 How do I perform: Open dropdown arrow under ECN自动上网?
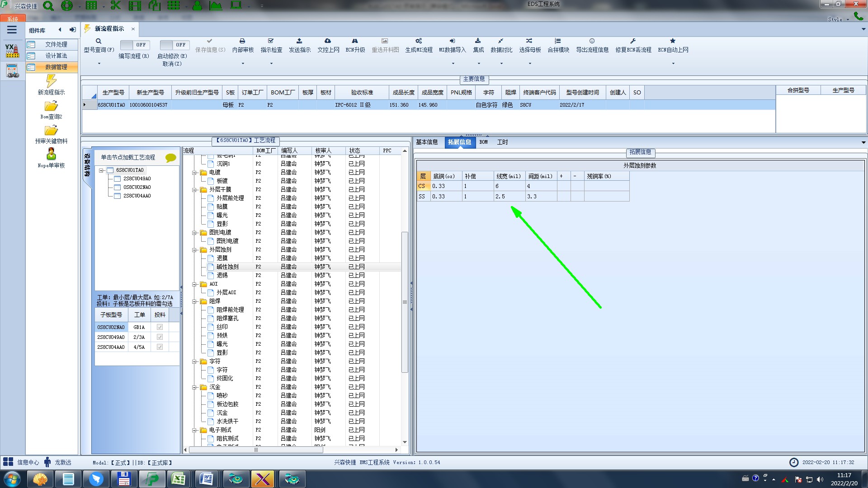tap(673, 63)
